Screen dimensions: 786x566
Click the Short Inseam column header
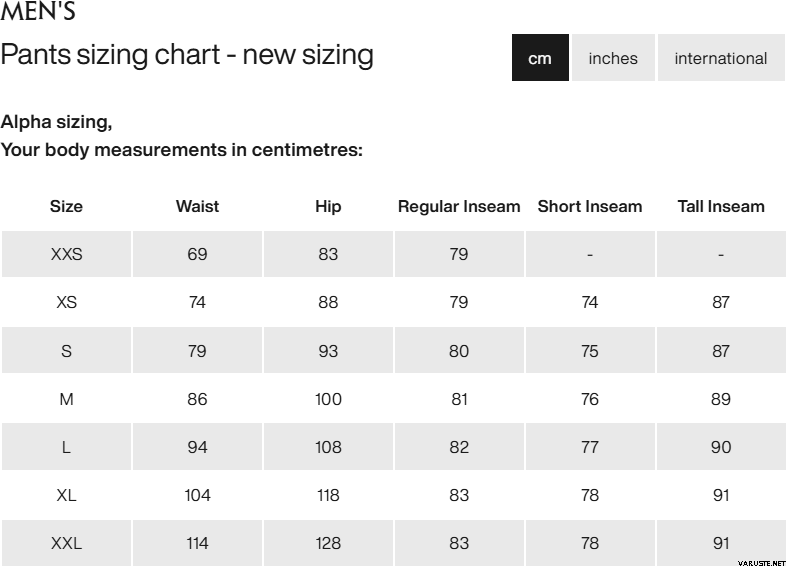590,207
